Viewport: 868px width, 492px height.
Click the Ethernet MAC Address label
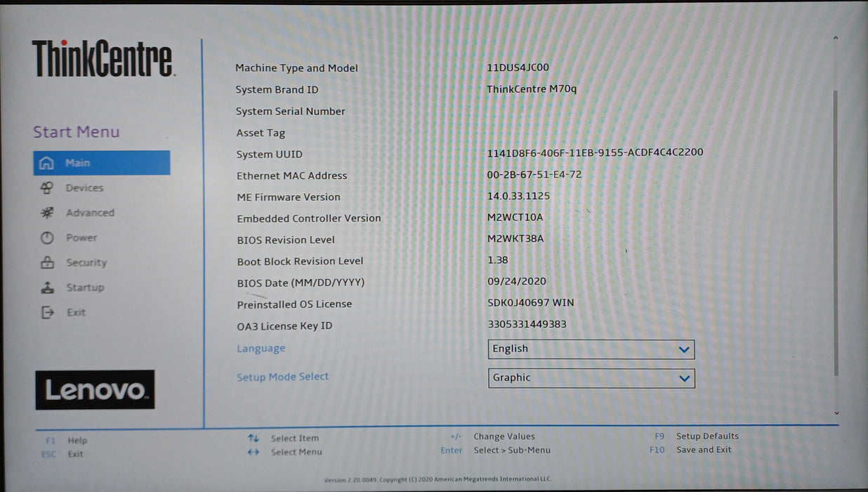click(292, 176)
